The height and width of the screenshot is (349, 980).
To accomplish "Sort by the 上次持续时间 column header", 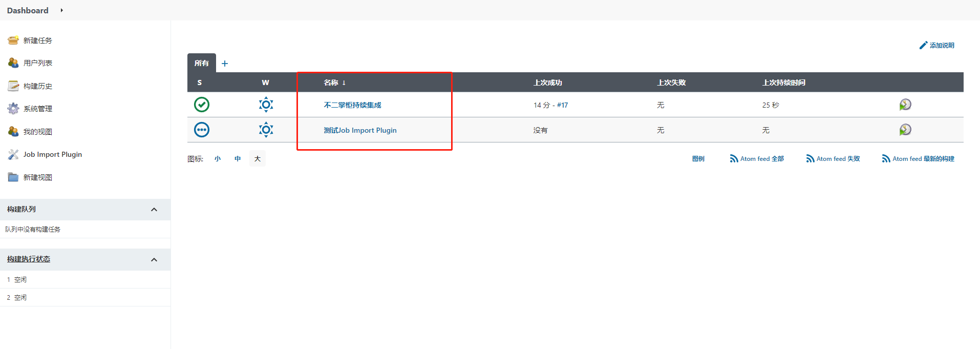I will [783, 83].
